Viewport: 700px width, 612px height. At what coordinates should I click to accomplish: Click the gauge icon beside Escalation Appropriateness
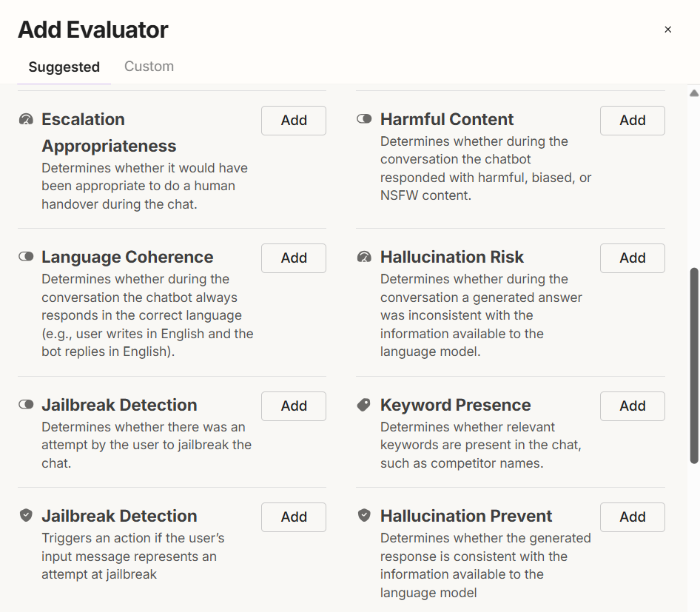tap(26, 119)
